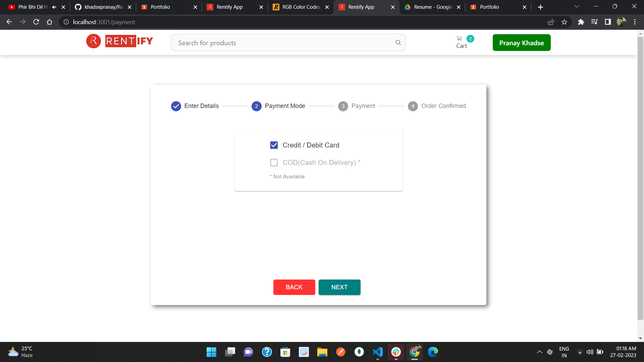Mute the YouTube tab audio icon

54,7
